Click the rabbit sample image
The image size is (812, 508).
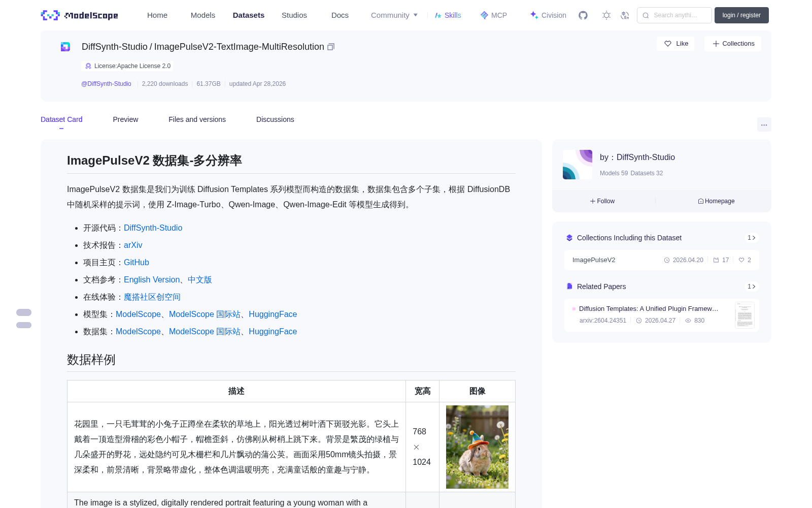click(x=477, y=447)
